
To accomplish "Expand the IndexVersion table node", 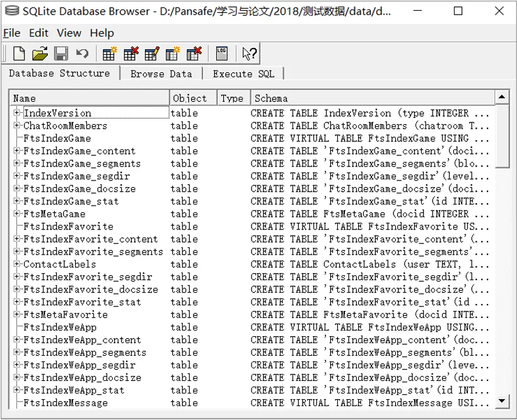I will pyautogui.click(x=16, y=113).
